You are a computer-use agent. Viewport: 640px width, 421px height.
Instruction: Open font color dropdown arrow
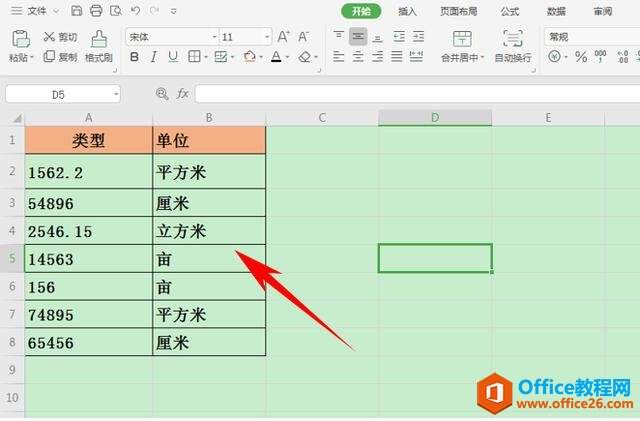[287, 57]
